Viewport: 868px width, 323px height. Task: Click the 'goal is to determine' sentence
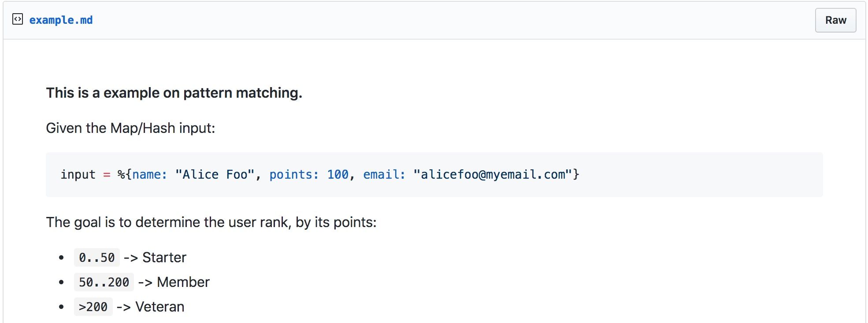(x=211, y=222)
